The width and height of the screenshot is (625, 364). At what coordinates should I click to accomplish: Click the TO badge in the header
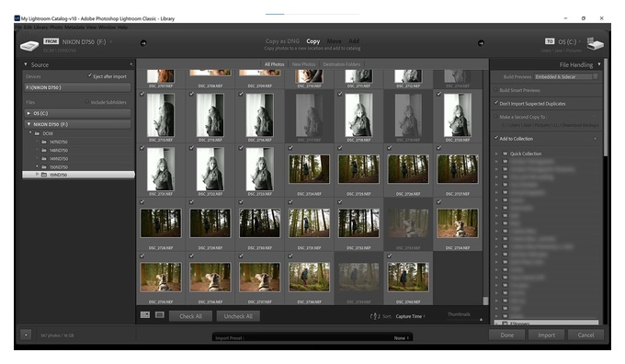point(550,41)
